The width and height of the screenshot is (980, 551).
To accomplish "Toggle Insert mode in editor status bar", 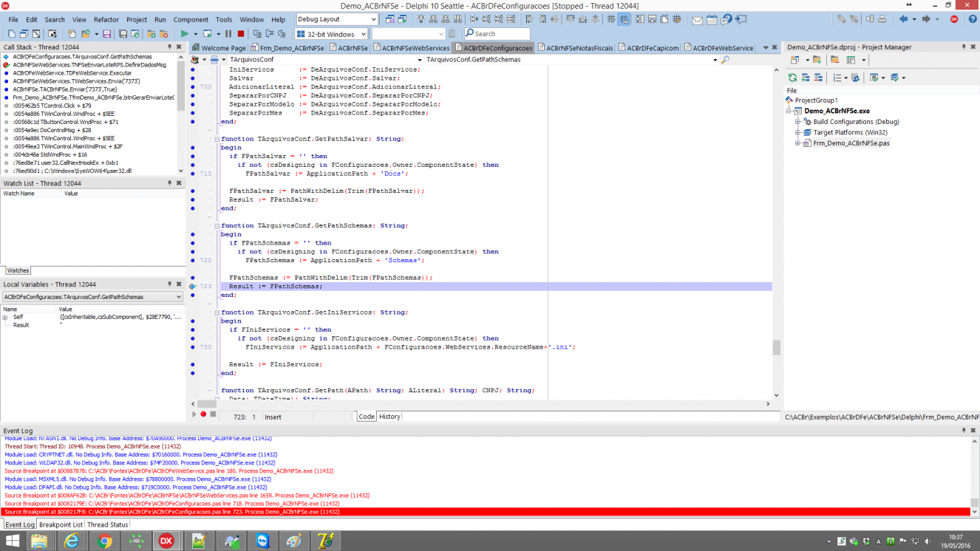I will (273, 417).
